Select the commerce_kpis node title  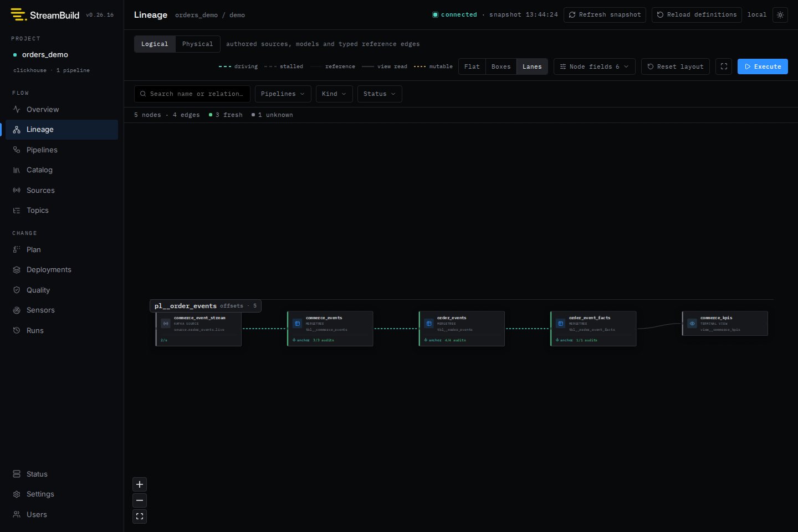coord(717,318)
